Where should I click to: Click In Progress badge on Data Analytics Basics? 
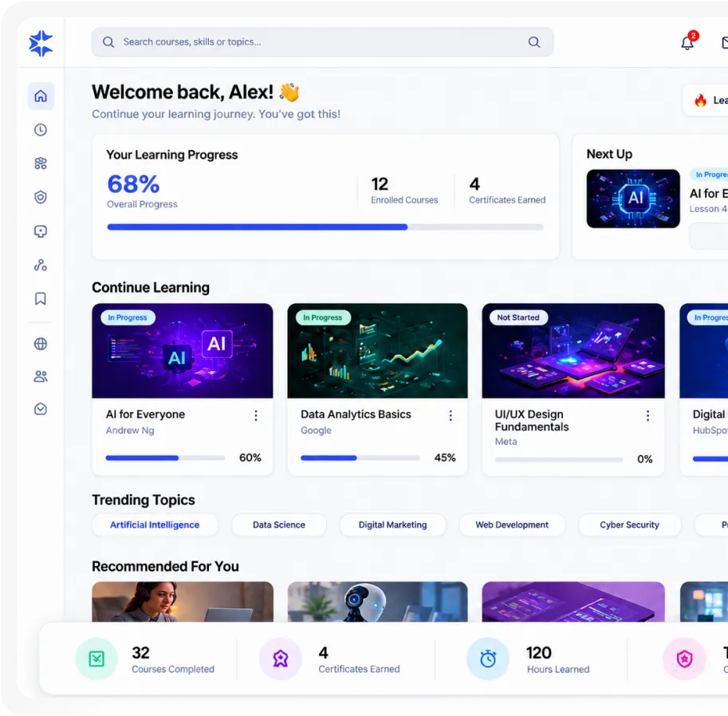tap(323, 317)
